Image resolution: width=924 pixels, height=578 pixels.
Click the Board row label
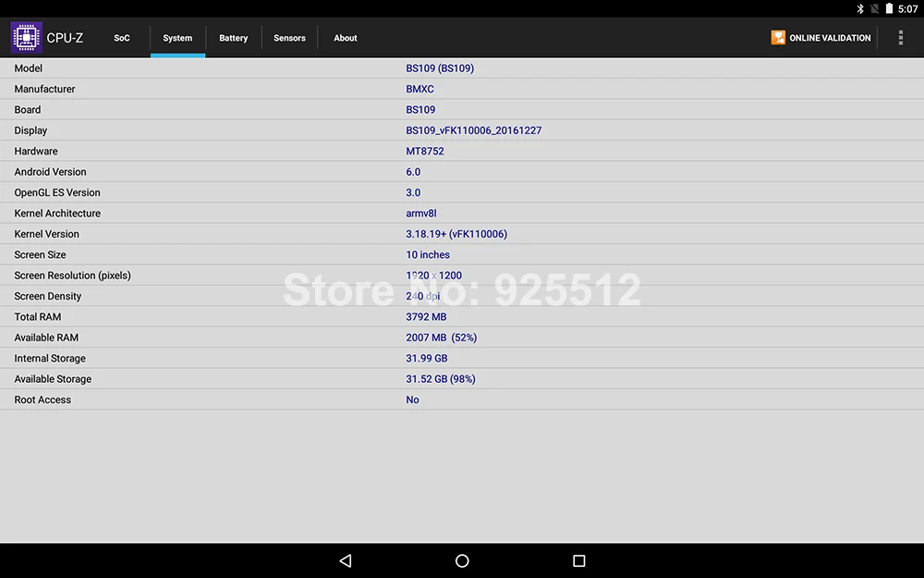28,110
